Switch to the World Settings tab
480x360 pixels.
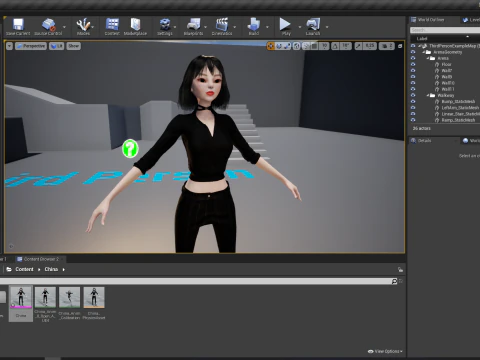(471, 141)
